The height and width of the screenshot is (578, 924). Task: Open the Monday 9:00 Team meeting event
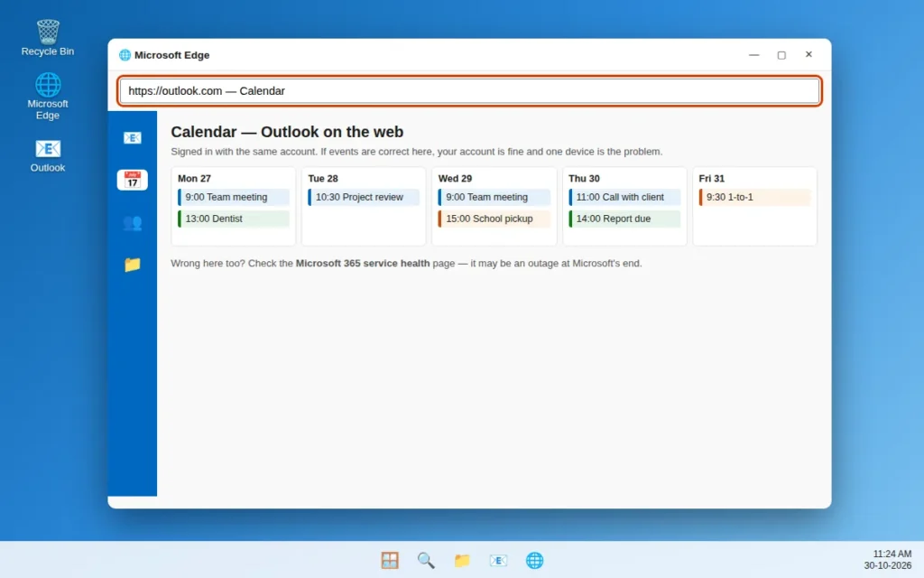pos(234,197)
